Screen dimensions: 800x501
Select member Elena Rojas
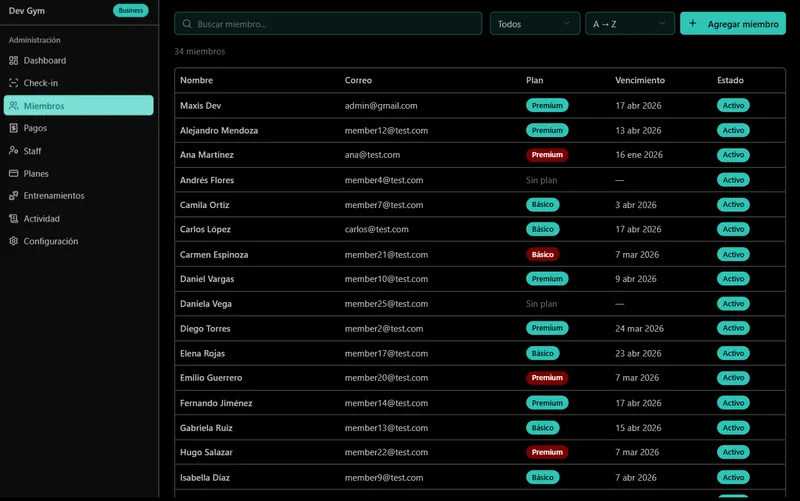click(203, 354)
